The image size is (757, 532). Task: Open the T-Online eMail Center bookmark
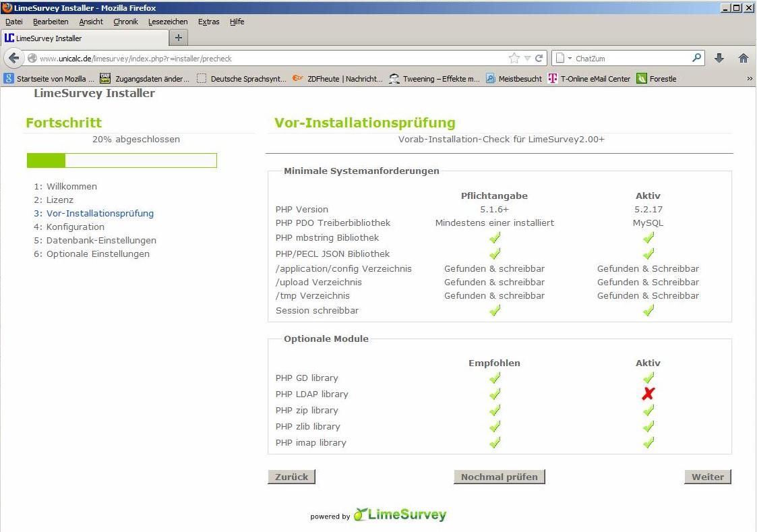tap(589, 79)
